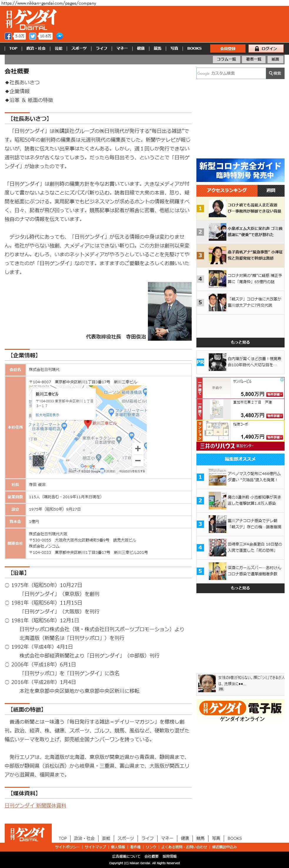Click the 検索 search button
Image resolution: width=289 pixels, height=868 pixels.
tap(275, 73)
